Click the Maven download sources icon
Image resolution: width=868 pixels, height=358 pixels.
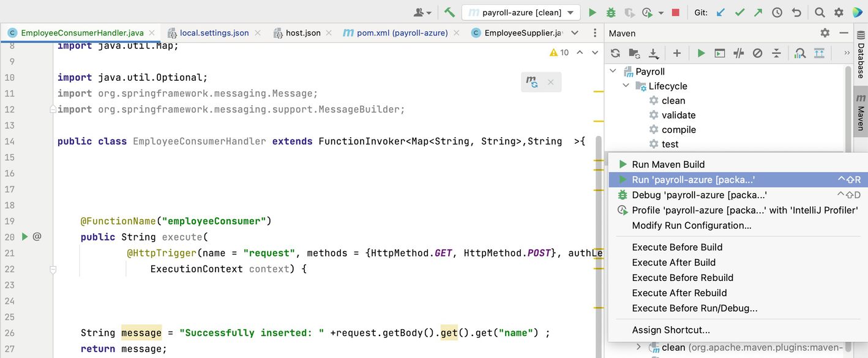tap(654, 53)
